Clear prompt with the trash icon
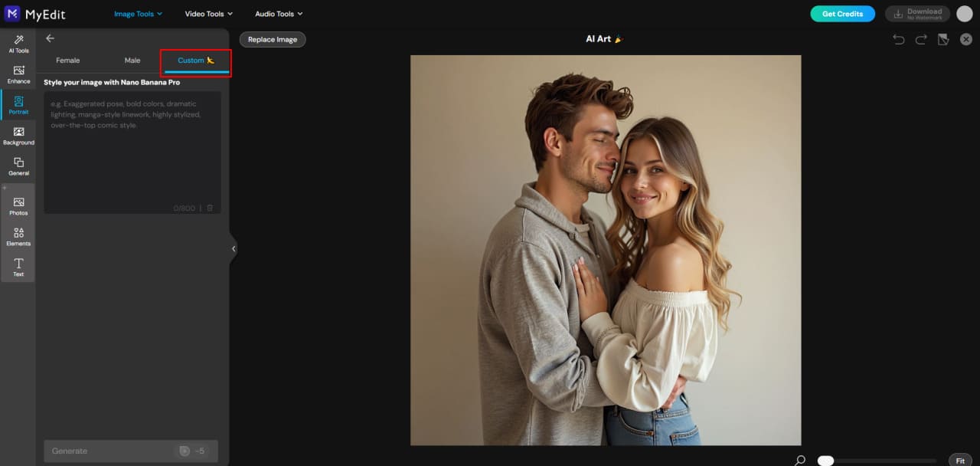 210,208
